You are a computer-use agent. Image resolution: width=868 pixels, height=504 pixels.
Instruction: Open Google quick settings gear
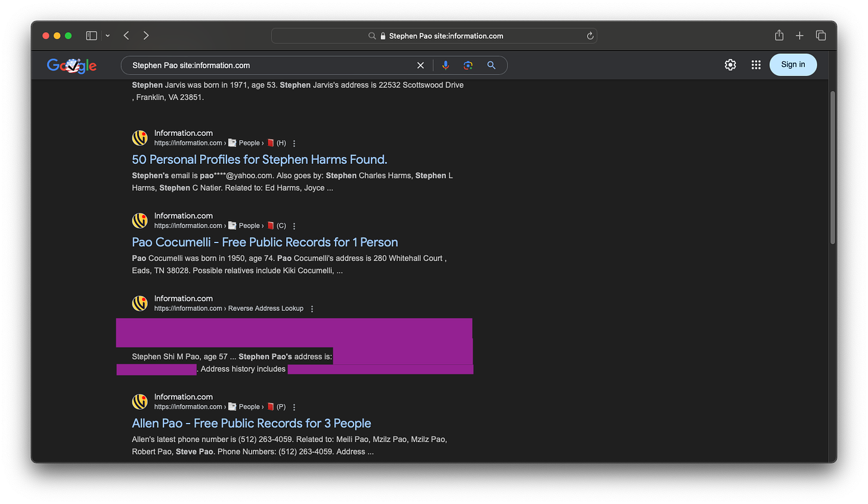tap(730, 65)
